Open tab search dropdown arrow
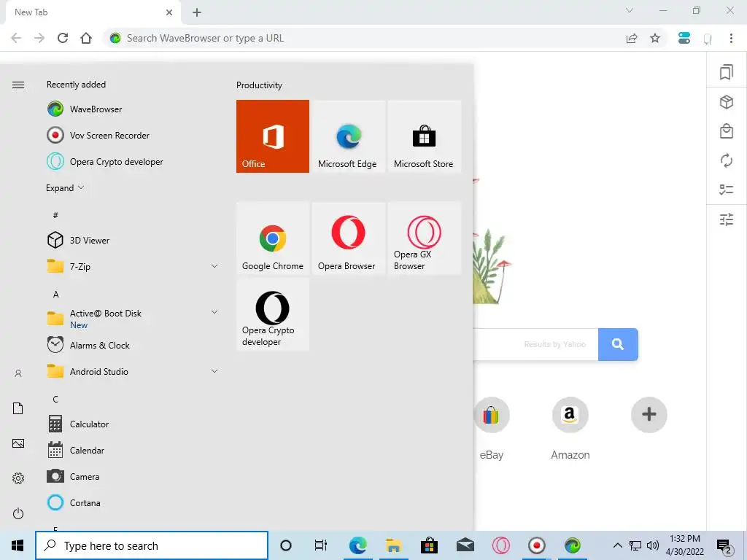Viewport: 747px width, 560px height. (x=630, y=10)
